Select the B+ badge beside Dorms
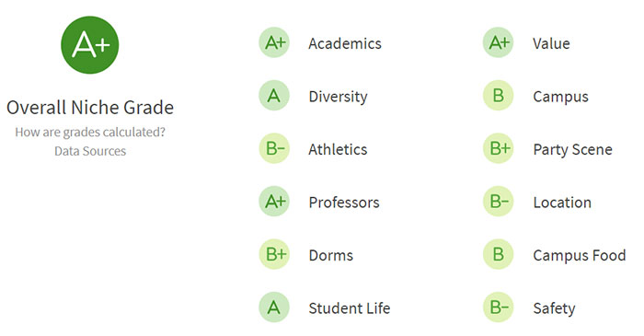This screenshot has height=336, width=644. coord(274,254)
